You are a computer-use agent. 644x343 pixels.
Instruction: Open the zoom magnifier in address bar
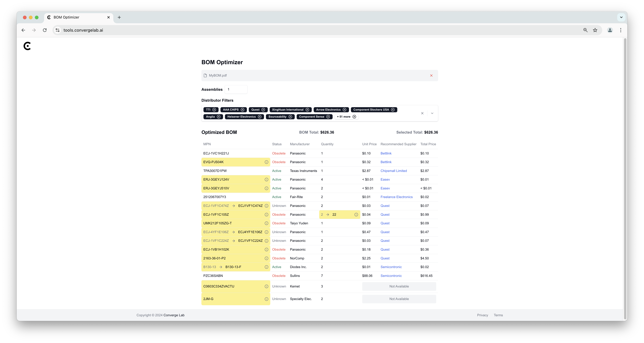(585, 30)
